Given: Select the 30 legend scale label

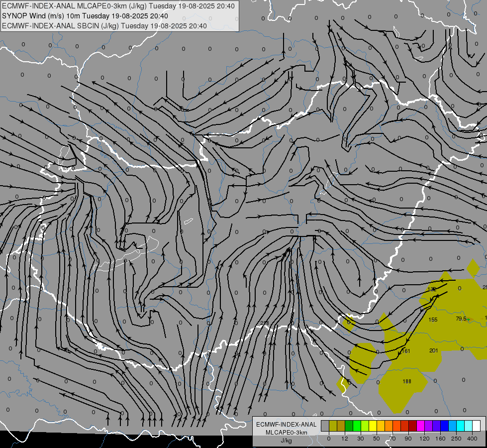Looking at the screenshot, I should click(x=361, y=439).
